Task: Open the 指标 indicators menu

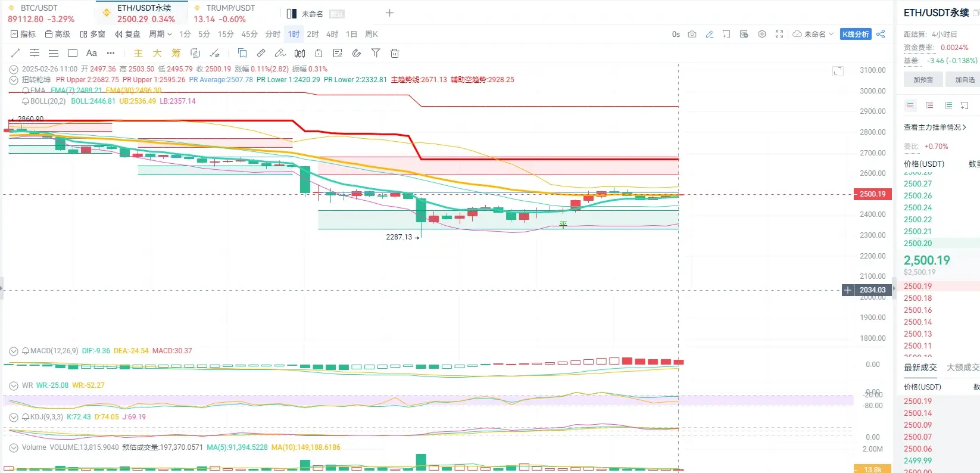Action: pos(23,34)
